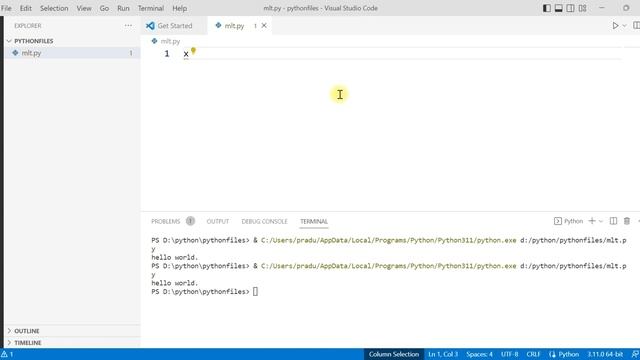Kill terminal with trash icon

(627, 221)
